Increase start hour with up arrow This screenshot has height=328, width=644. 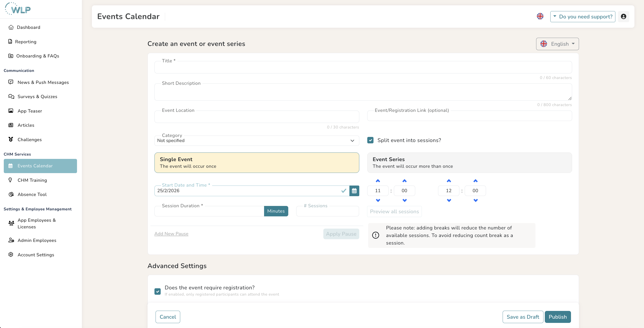point(378,181)
